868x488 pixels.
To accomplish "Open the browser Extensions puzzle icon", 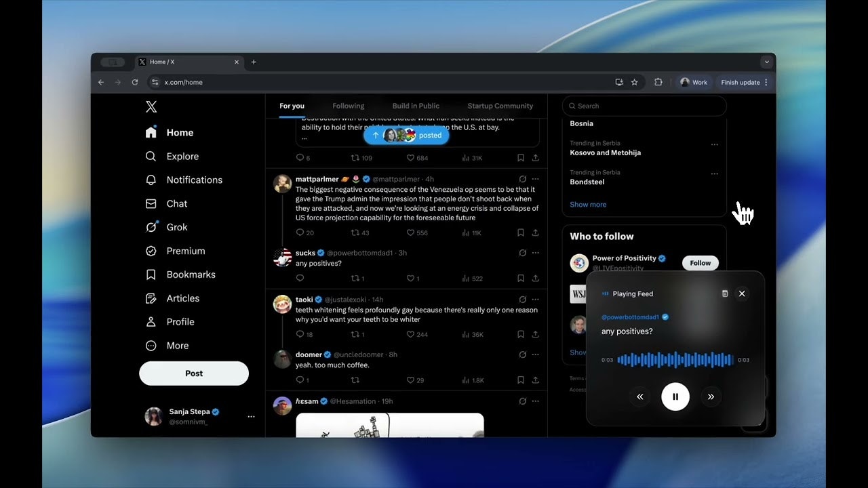I will point(658,82).
